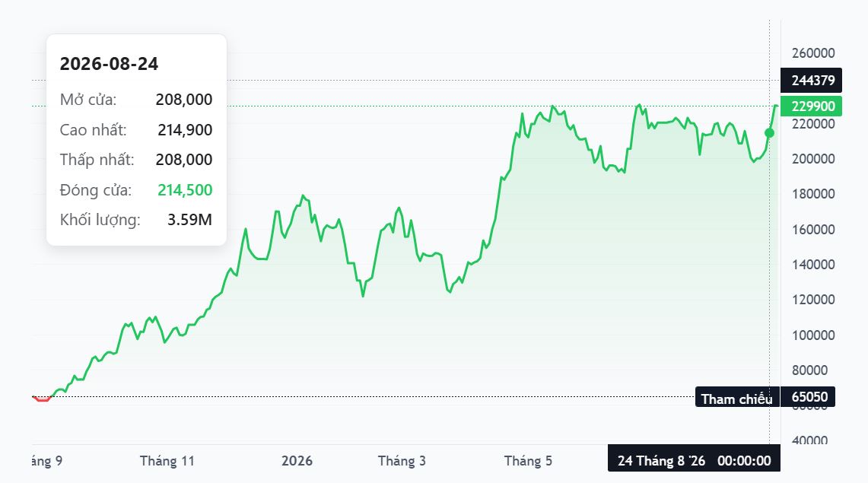This screenshot has width=868, height=483.
Task: Click the tooltip date 2026-08-24
Action: 109,64
